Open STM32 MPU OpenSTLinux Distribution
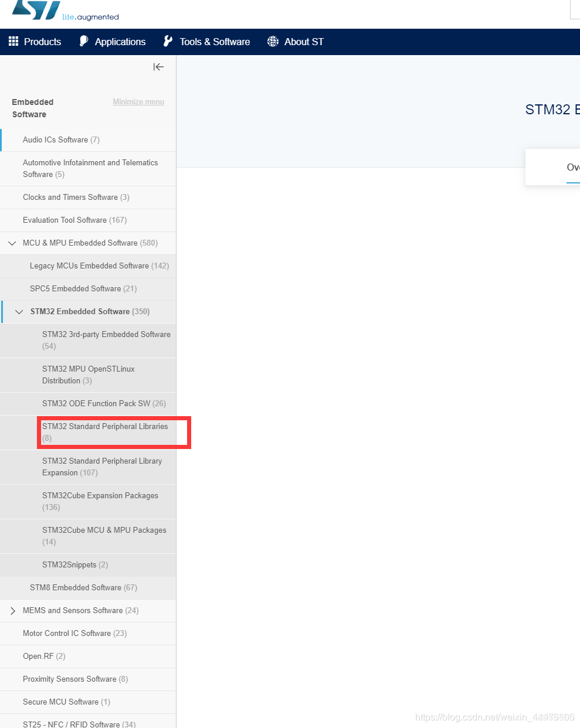 coord(88,375)
